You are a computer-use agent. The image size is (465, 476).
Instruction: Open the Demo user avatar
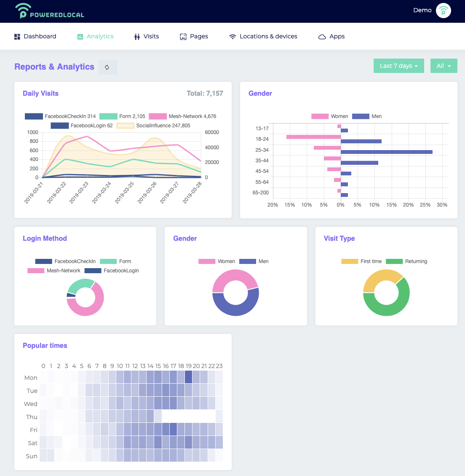(443, 11)
